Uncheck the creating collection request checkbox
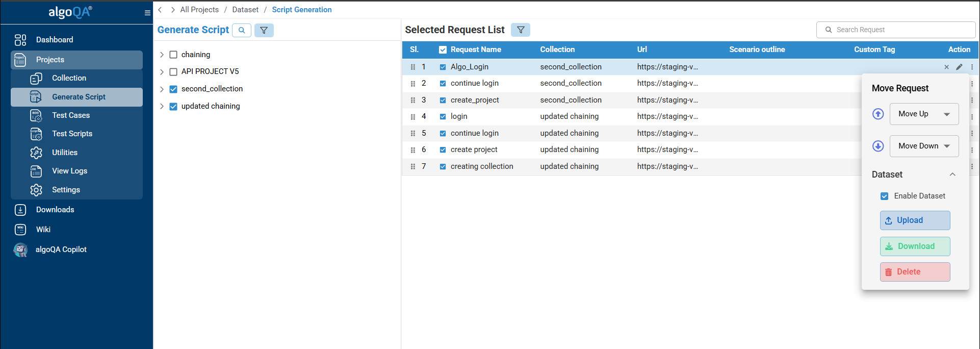980x349 pixels. (443, 166)
